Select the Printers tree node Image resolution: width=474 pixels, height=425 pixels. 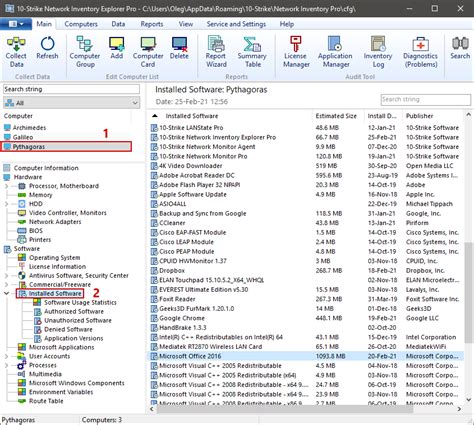click(40, 240)
